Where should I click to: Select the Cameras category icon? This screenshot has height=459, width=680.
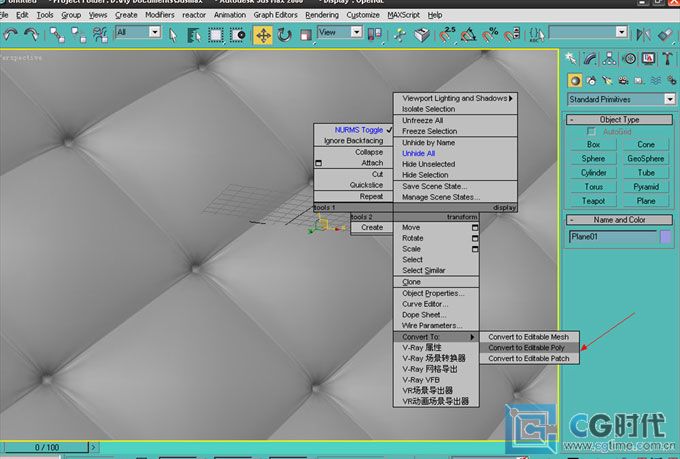(x=622, y=80)
